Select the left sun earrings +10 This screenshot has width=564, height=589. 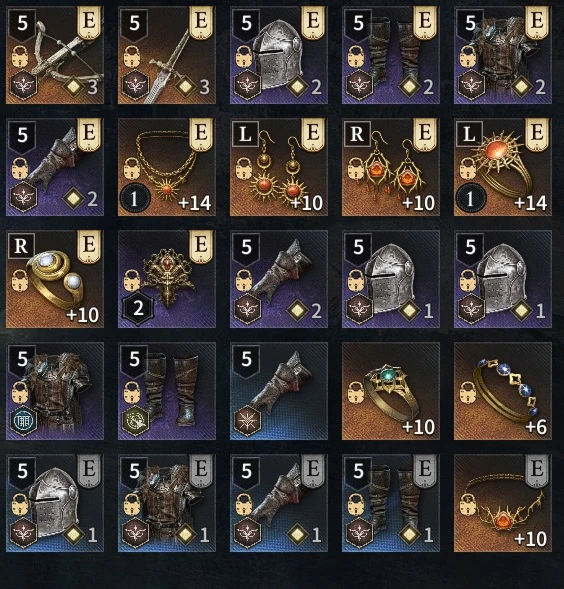pos(279,167)
